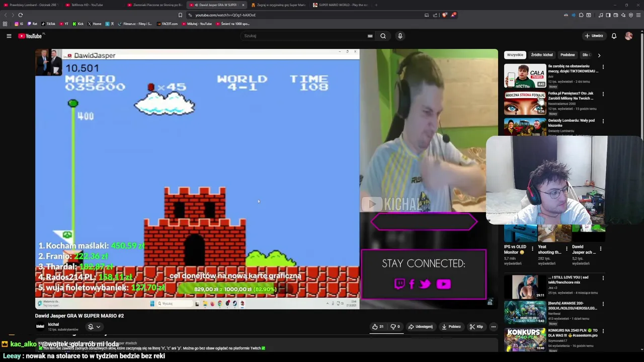The width and height of the screenshot is (644, 362).
Task: Switch to 'Telfilmos HD - YouTube' tab
Action: pyautogui.click(x=94, y=5)
